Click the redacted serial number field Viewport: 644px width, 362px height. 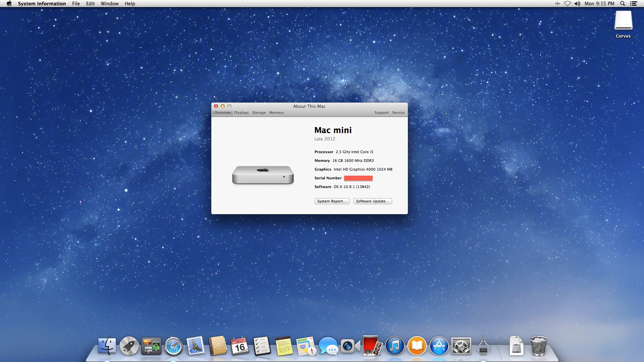click(x=358, y=178)
